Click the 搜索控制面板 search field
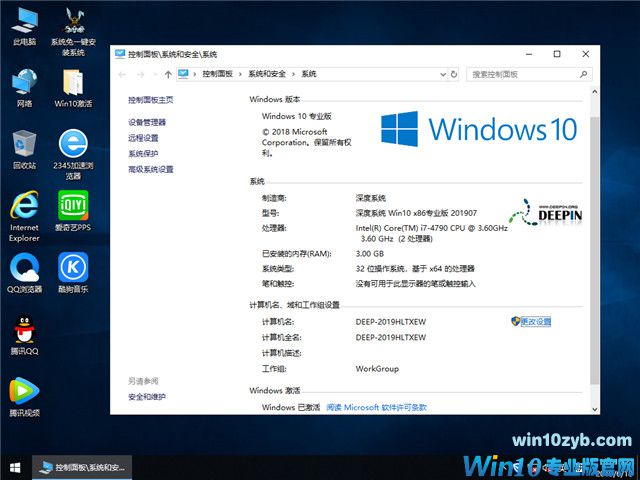The height and width of the screenshot is (480, 640). pos(529,74)
